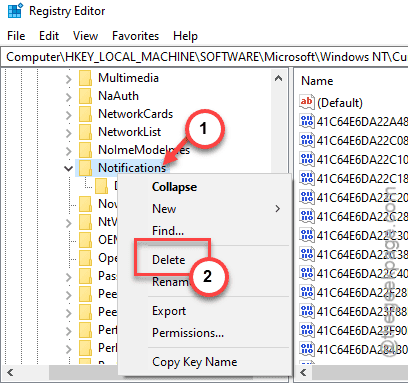
Task: Click the values pane scroll left arrow
Action: pyautogui.click(x=303, y=372)
